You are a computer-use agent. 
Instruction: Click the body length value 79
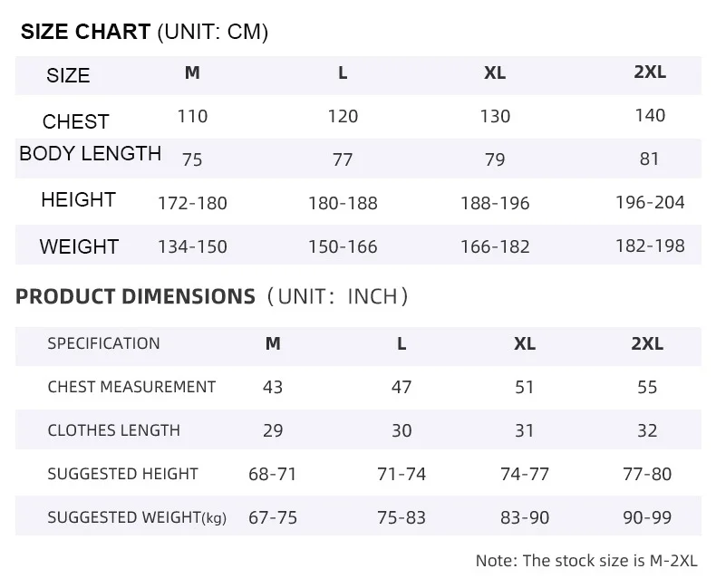(495, 159)
